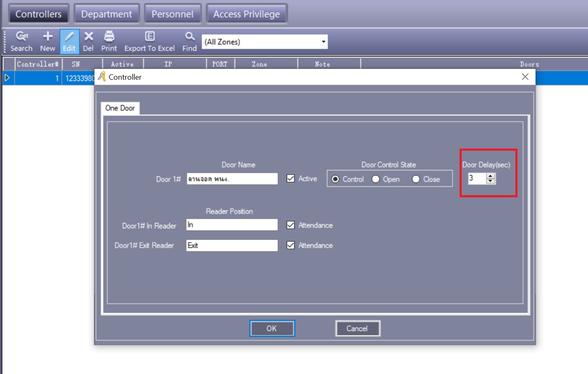The width and height of the screenshot is (588, 374).
Task: Click the Export To Excel icon
Action: click(x=150, y=37)
